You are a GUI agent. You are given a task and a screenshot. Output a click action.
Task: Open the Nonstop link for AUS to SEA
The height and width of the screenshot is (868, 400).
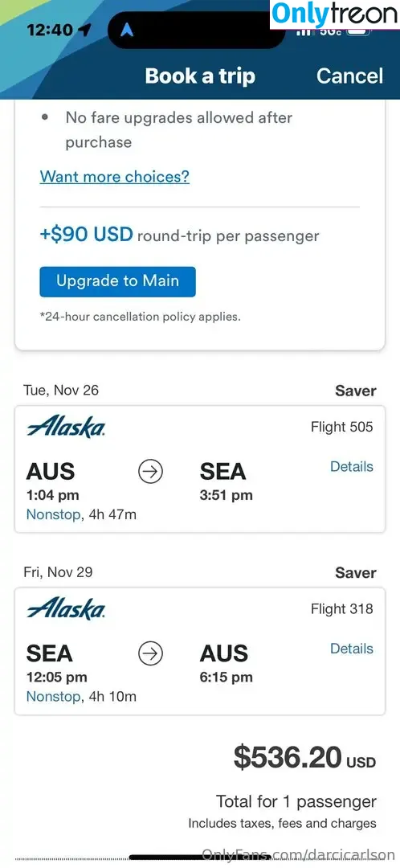53,515
